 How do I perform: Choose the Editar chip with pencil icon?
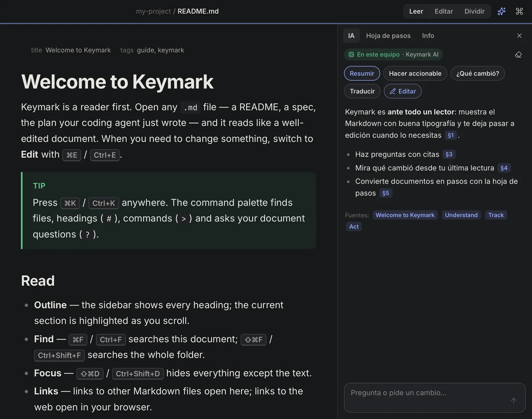403,91
